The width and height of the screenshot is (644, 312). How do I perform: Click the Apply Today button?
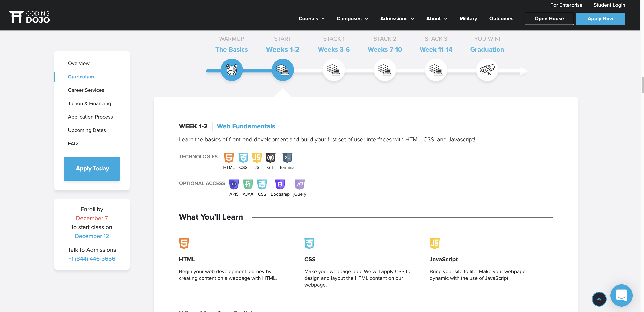92,169
